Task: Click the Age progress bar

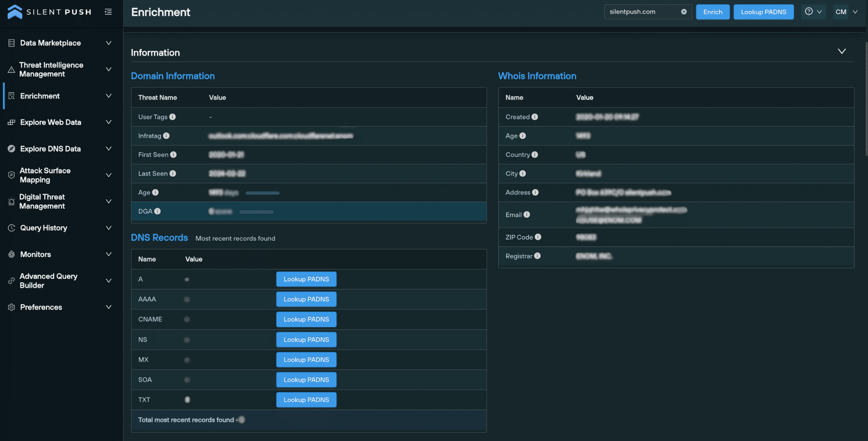Action: [262, 193]
